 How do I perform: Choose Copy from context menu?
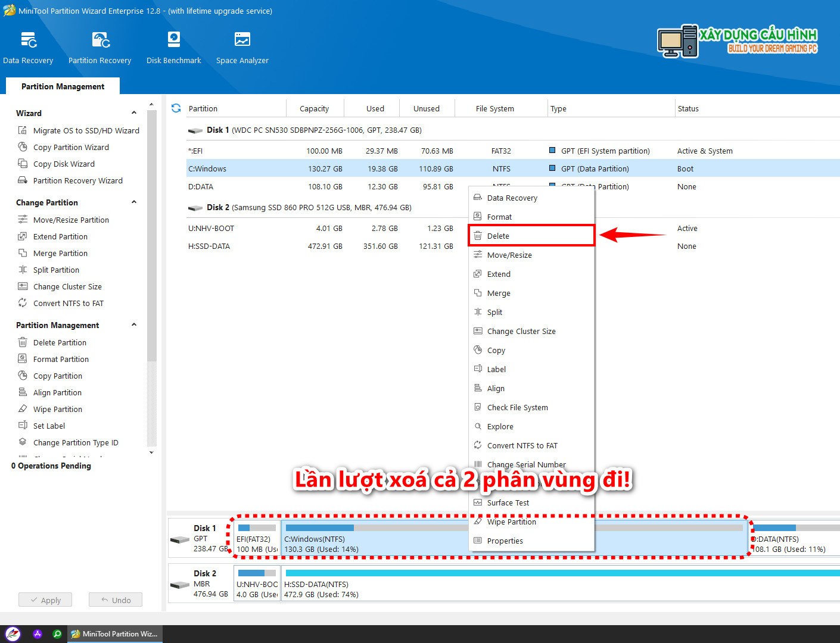coord(531,350)
